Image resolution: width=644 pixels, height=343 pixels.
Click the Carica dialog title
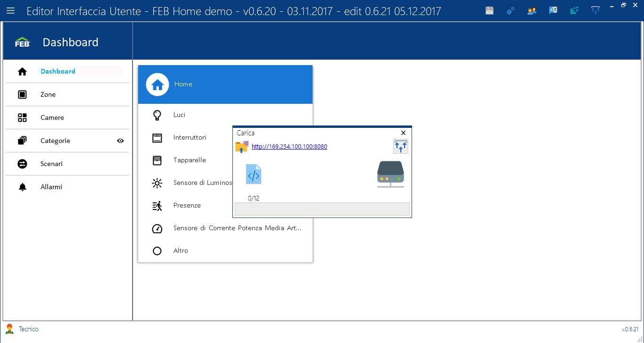coord(246,133)
